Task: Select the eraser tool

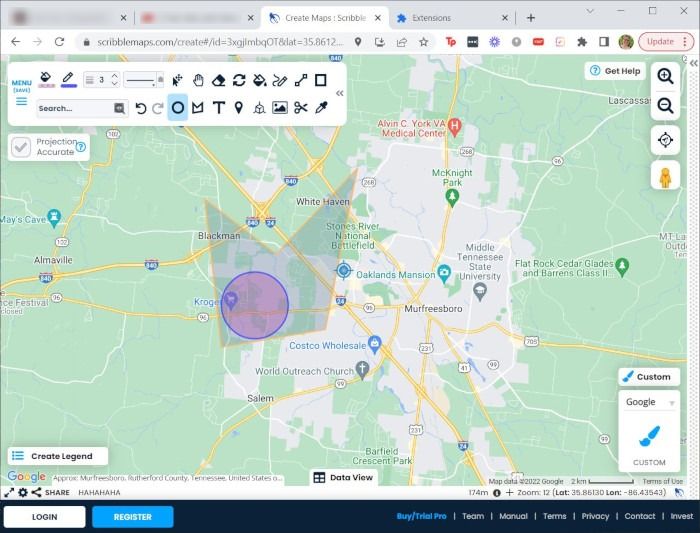Action: click(x=218, y=80)
